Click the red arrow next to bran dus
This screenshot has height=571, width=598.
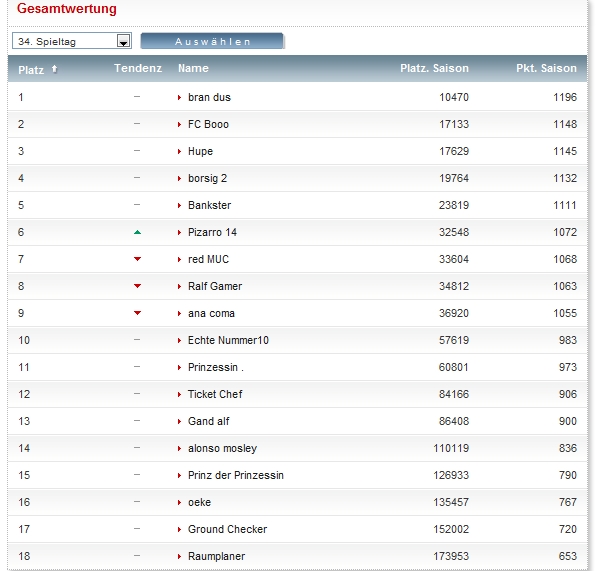179,98
